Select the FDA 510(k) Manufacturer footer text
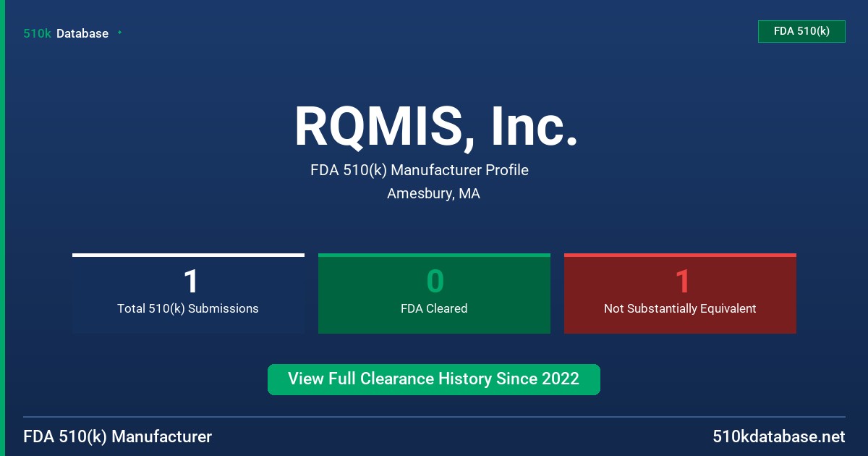The width and height of the screenshot is (868, 456). click(x=118, y=436)
